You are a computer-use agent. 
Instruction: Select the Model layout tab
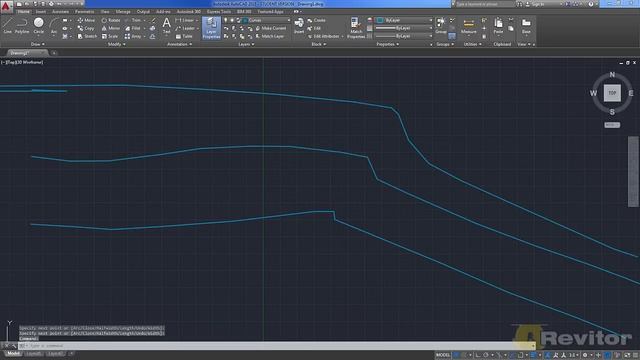click(x=13, y=353)
